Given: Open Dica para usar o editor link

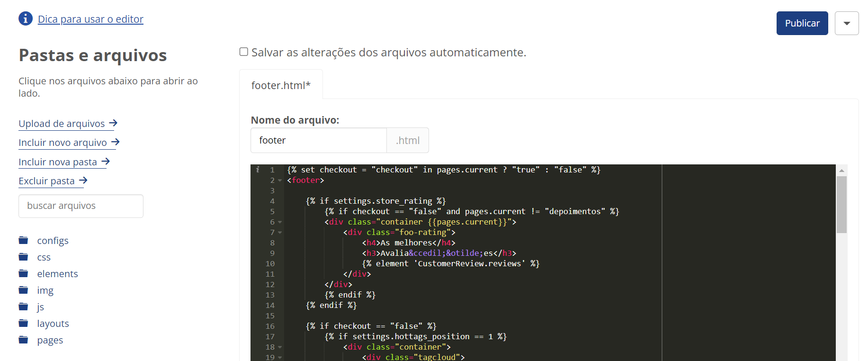Looking at the screenshot, I should [x=90, y=19].
